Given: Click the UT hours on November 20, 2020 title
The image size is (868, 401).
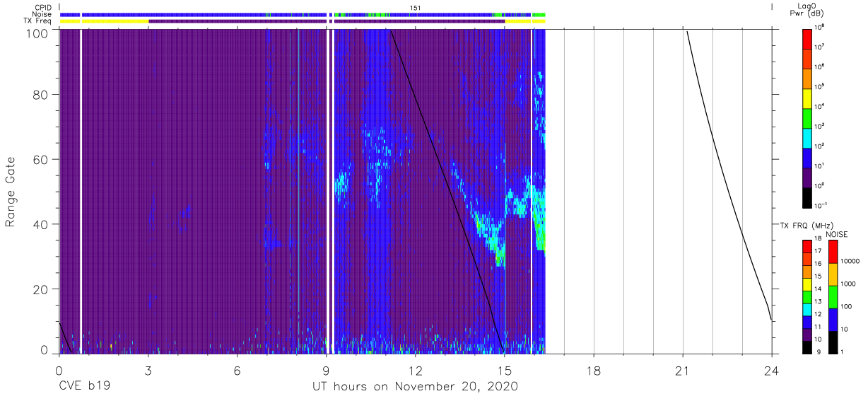Looking at the screenshot, I should coord(415,387).
